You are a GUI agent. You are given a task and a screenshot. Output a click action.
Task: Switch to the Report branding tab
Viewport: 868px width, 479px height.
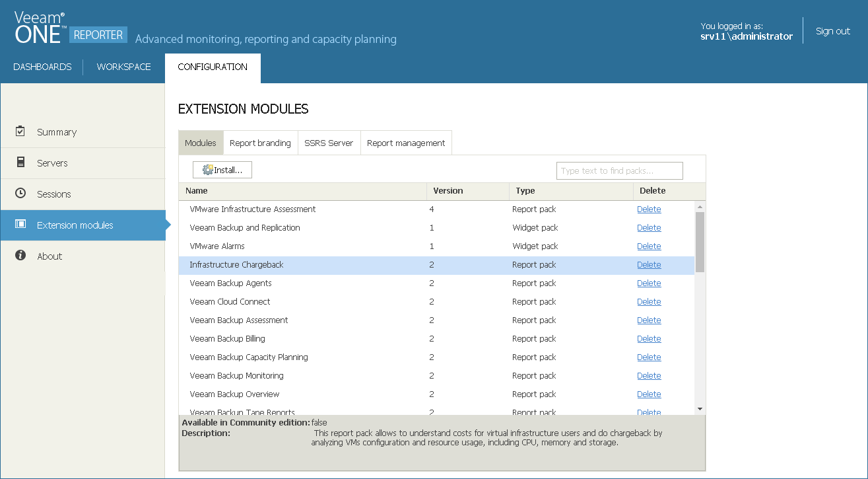[260, 143]
